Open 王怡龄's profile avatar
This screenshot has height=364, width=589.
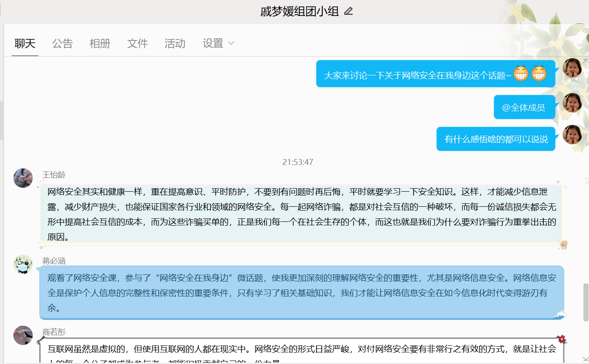tap(23, 178)
